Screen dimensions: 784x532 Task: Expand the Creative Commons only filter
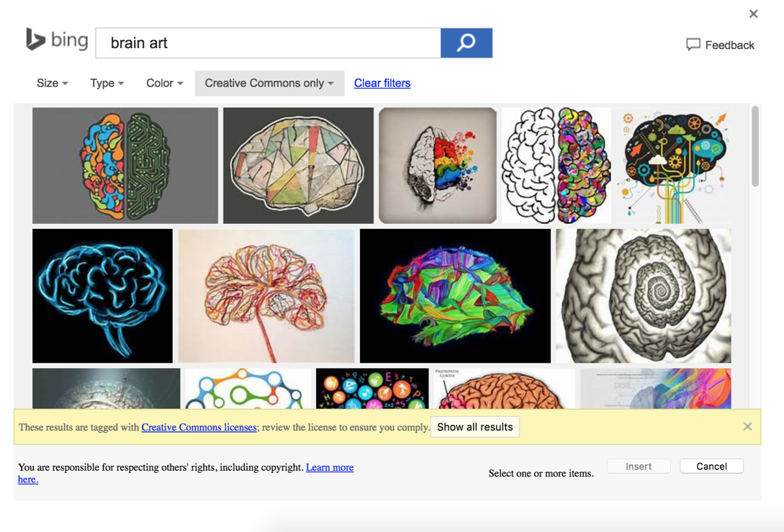(269, 83)
